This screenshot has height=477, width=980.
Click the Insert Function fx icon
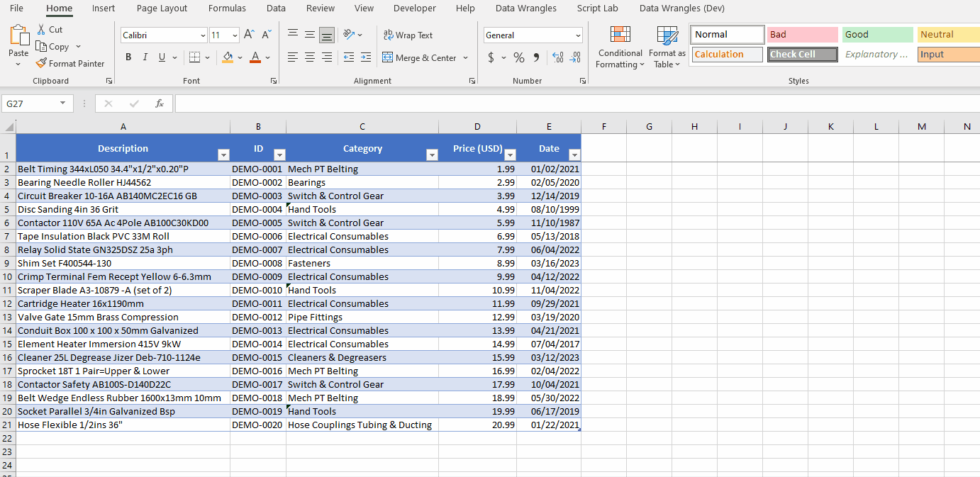160,103
